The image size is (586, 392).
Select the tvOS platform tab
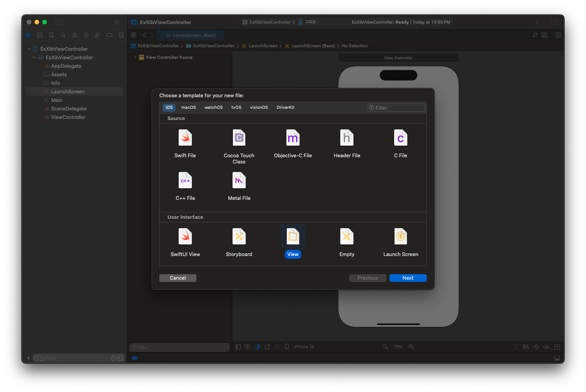coord(236,108)
